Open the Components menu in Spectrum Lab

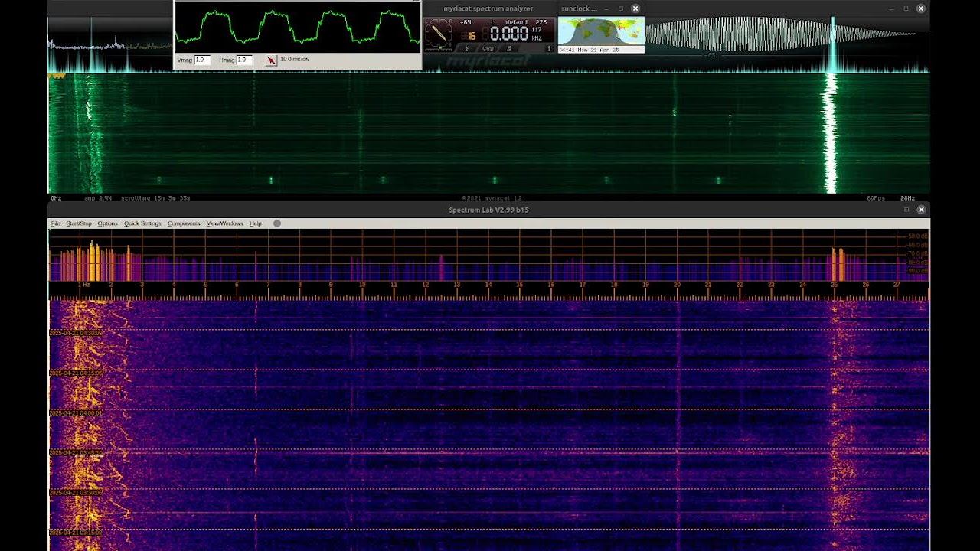pos(184,223)
